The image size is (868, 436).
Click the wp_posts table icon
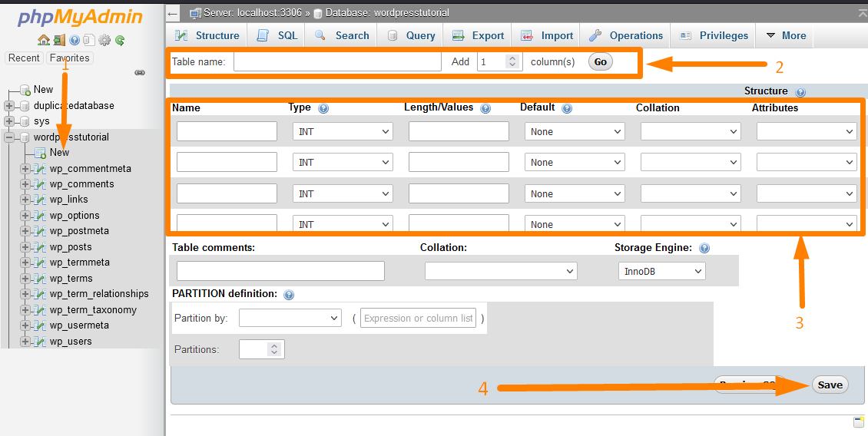(39, 247)
